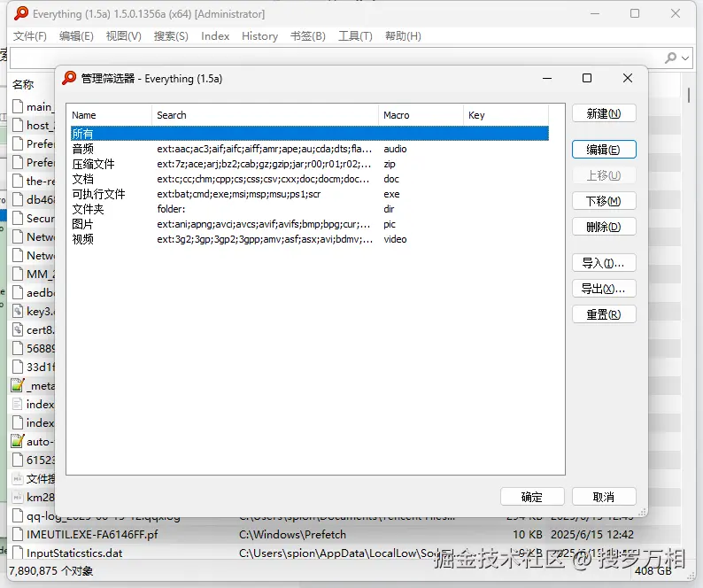Screen dimensions: 703x588
Task: Select the 视频 filter row
Action: click(309, 239)
